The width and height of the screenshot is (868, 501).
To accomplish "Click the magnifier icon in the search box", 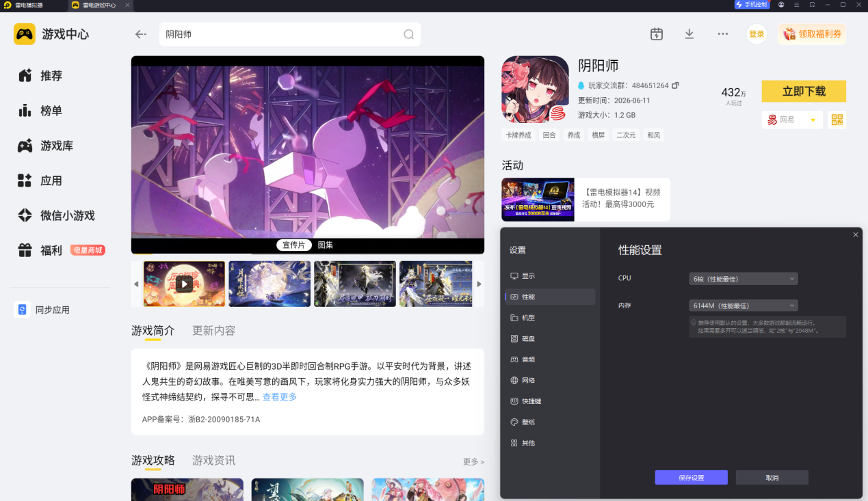I will 408,34.
